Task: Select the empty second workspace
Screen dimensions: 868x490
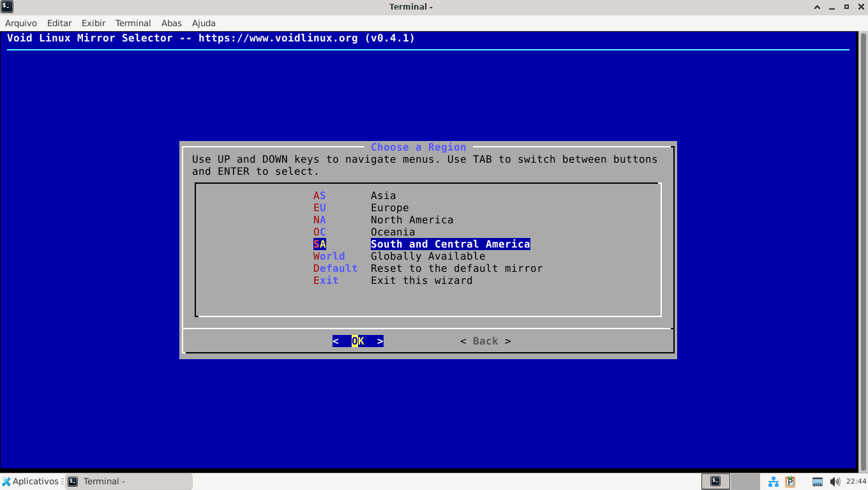Action: click(x=743, y=482)
